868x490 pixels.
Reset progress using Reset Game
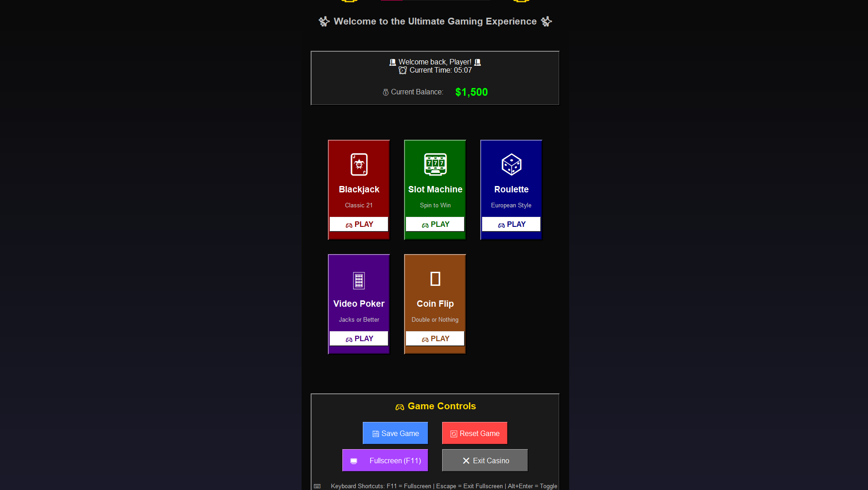(474, 433)
